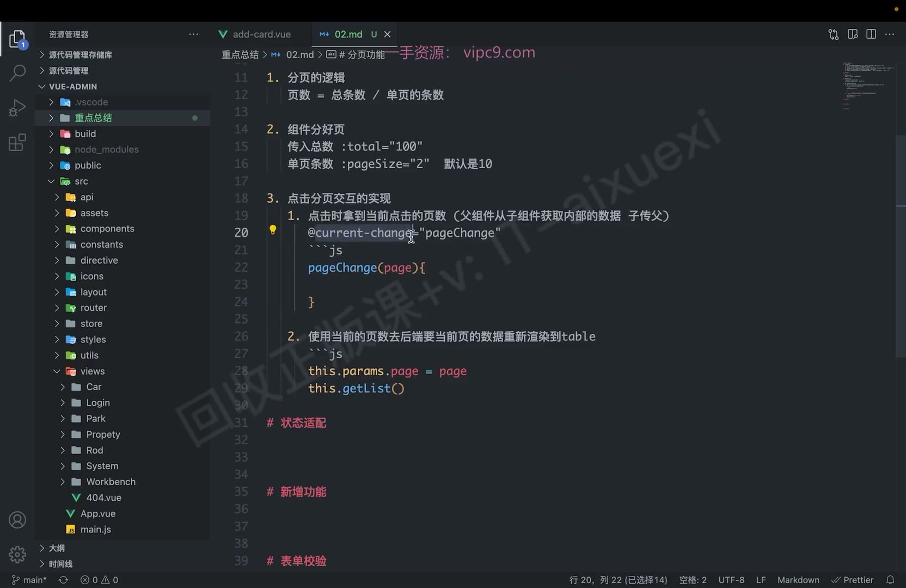
Task: Expand the 源代码管理存储库 section
Action: 81,54
